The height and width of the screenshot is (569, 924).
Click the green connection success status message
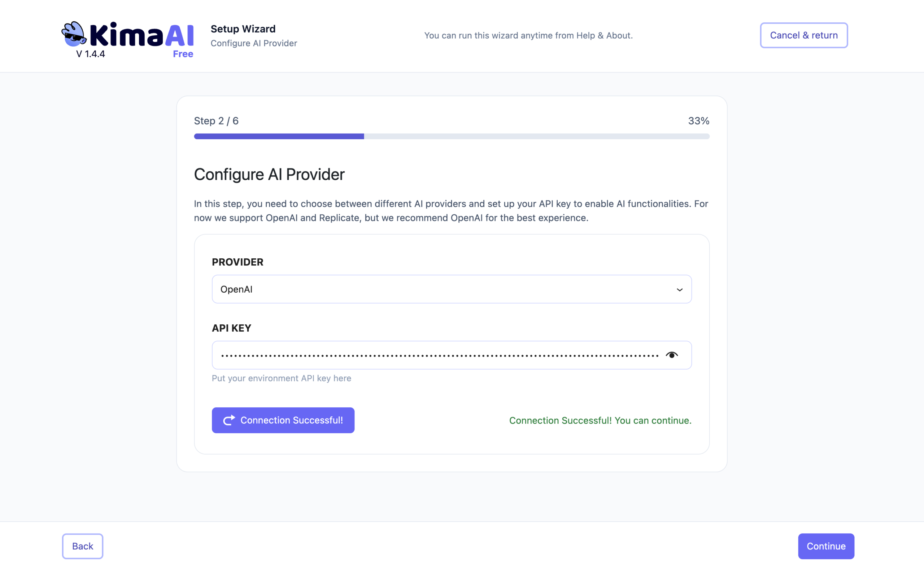(600, 420)
